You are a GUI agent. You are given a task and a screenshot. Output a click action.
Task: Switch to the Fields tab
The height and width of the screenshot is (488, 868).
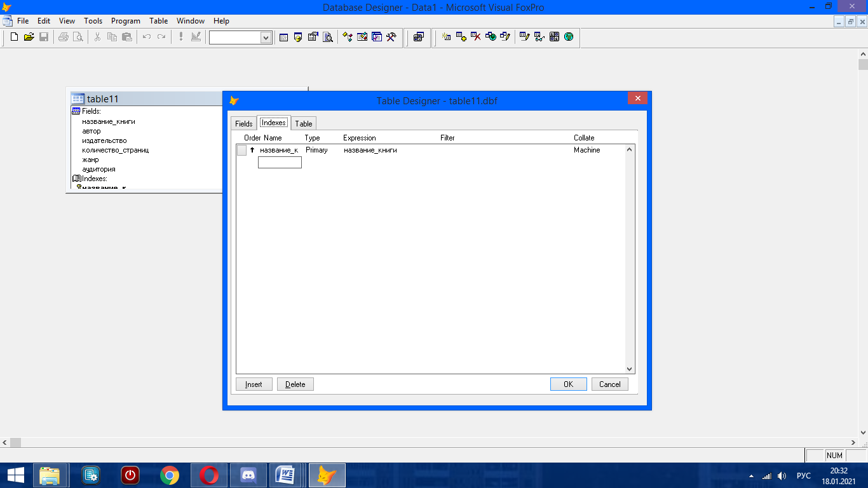[244, 124]
